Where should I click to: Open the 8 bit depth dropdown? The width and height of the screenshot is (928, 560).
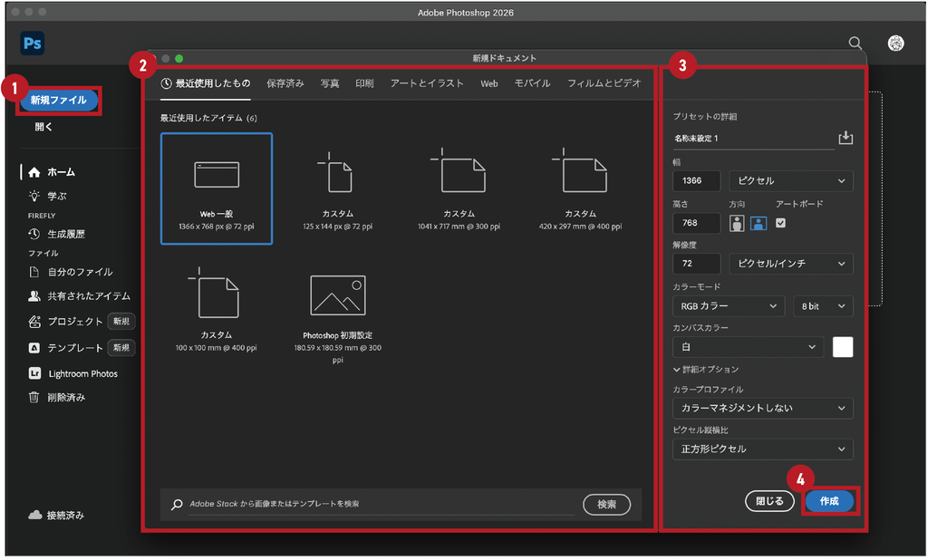pyautogui.click(x=823, y=306)
